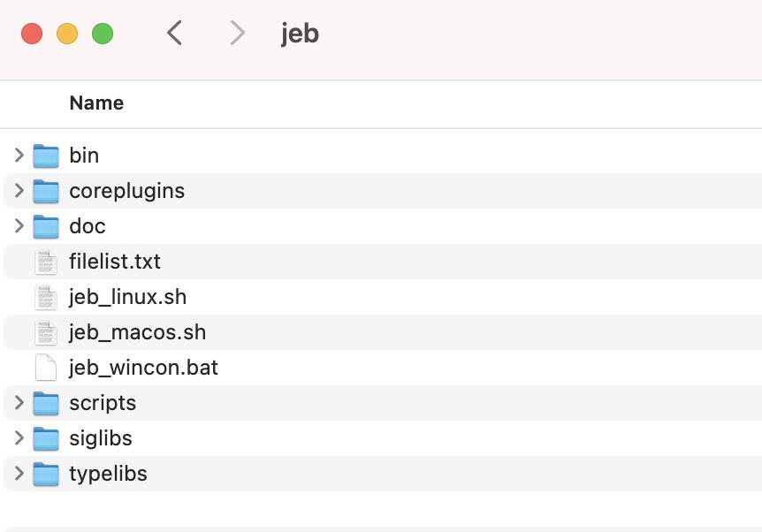Expand the scripts folder chevron
Viewport: 762px width, 532px height.
pos(19,403)
